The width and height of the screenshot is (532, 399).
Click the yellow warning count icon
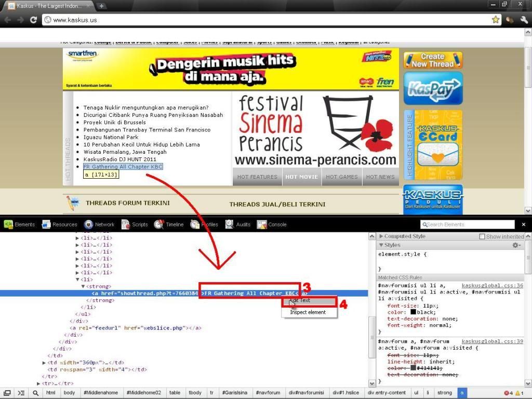[x=517, y=393]
